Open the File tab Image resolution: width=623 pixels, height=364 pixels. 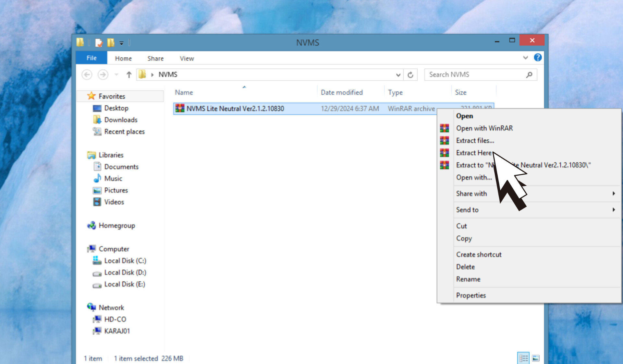coord(92,58)
